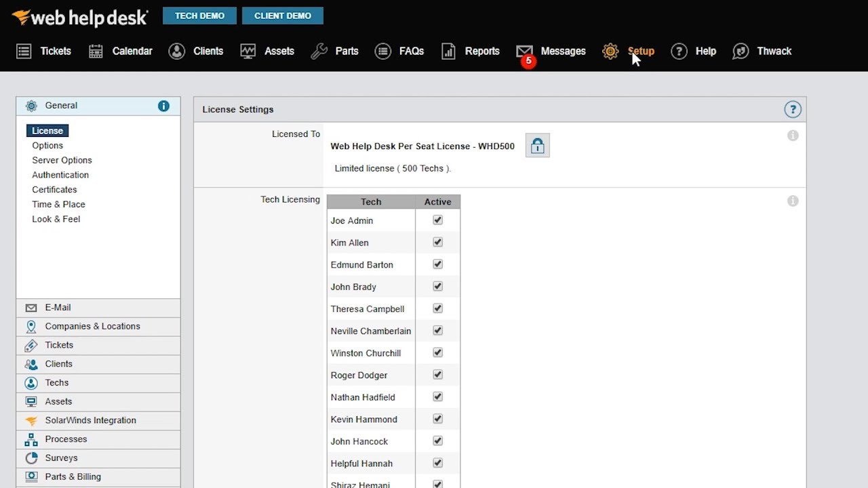Screen dimensions: 868x488
Task: Click the Parts & Billing sidebar icon
Action: [x=31, y=477]
